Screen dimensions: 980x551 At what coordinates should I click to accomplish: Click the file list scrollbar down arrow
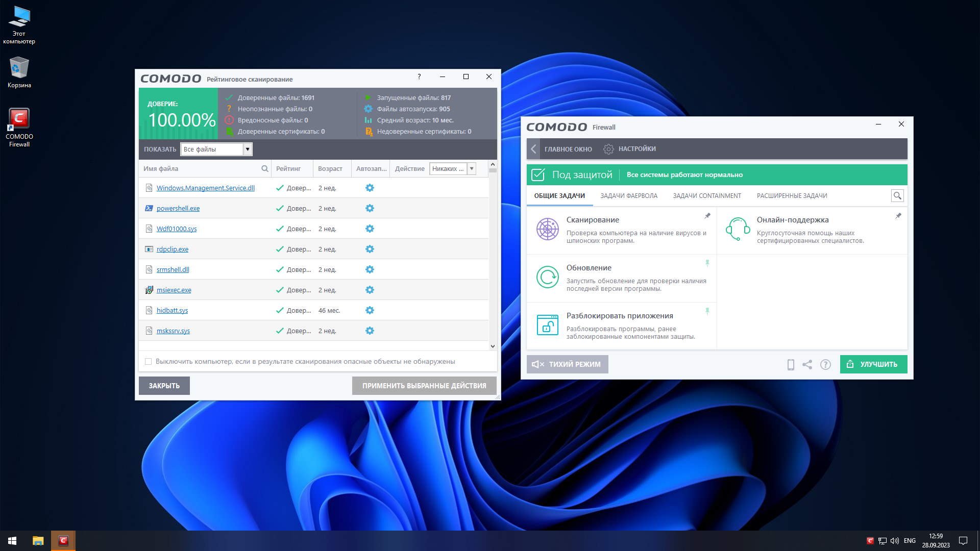[493, 346]
